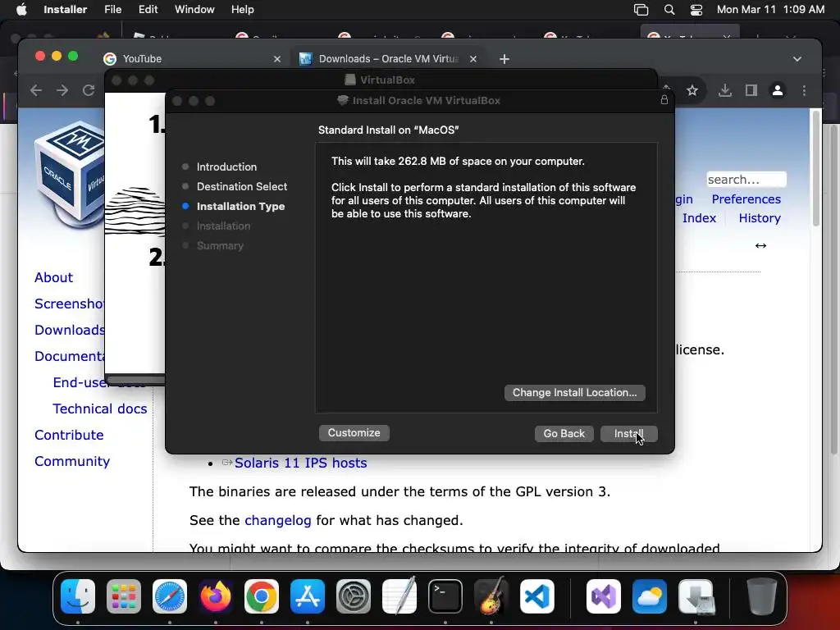Open Finder from the Dock
840x630 pixels.
pos(78,596)
